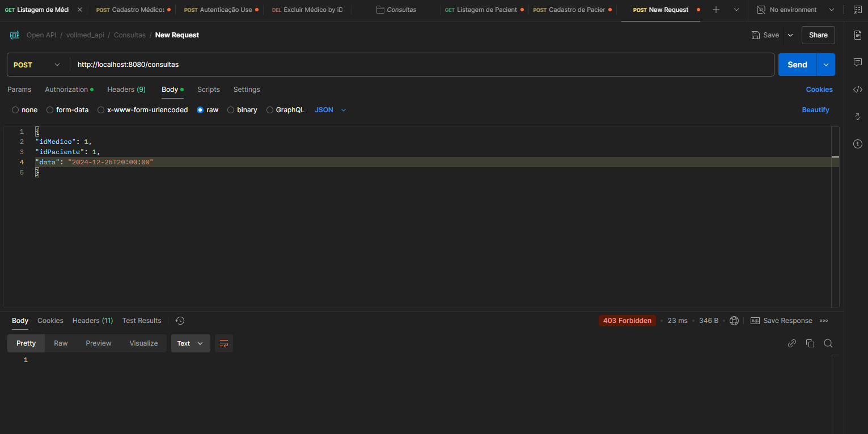Click the No environment icon
This screenshot has height=434, width=868.
(761, 10)
